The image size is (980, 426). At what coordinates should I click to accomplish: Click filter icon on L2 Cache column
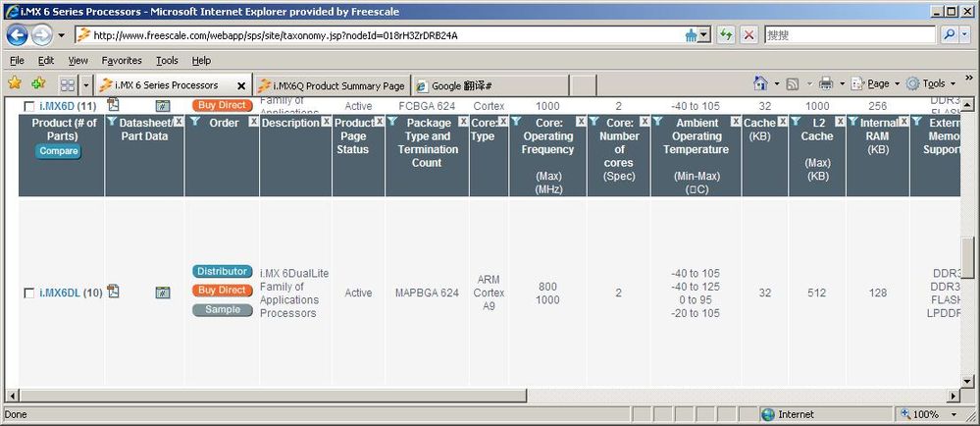(x=796, y=122)
